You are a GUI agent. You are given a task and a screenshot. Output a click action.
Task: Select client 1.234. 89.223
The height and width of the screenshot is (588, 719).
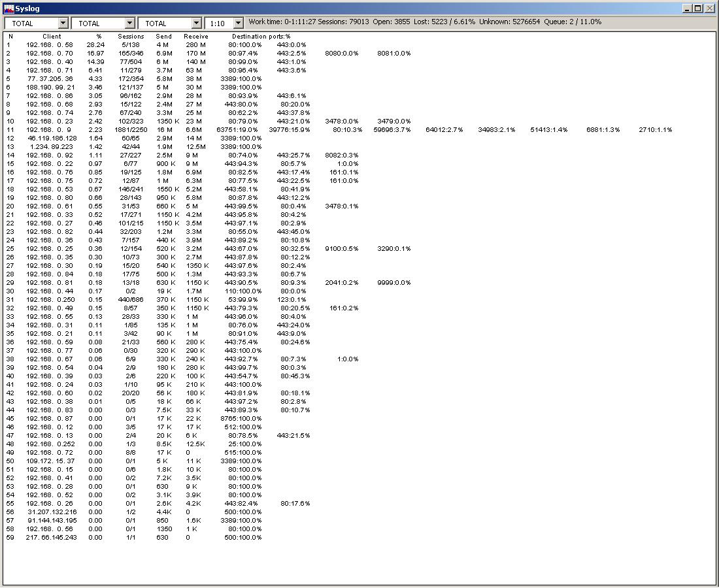tap(52, 146)
